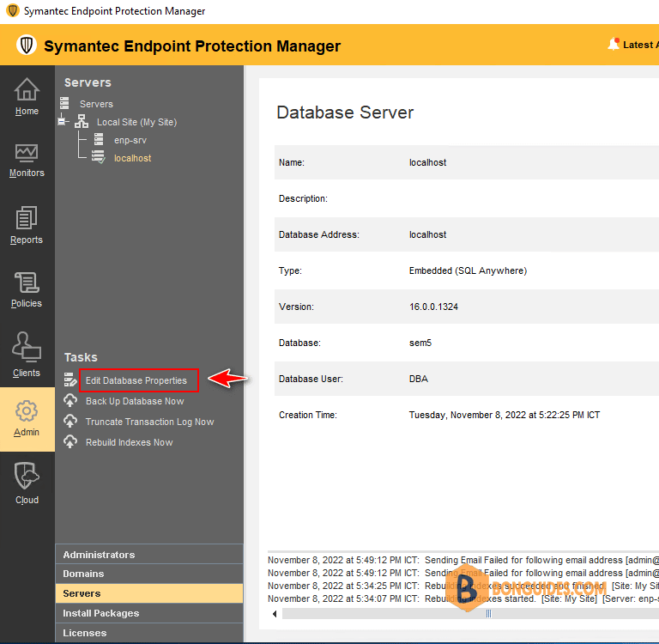Switch to the Domains tab
Screen dimensions: 659x644
pyautogui.click(x=149, y=574)
